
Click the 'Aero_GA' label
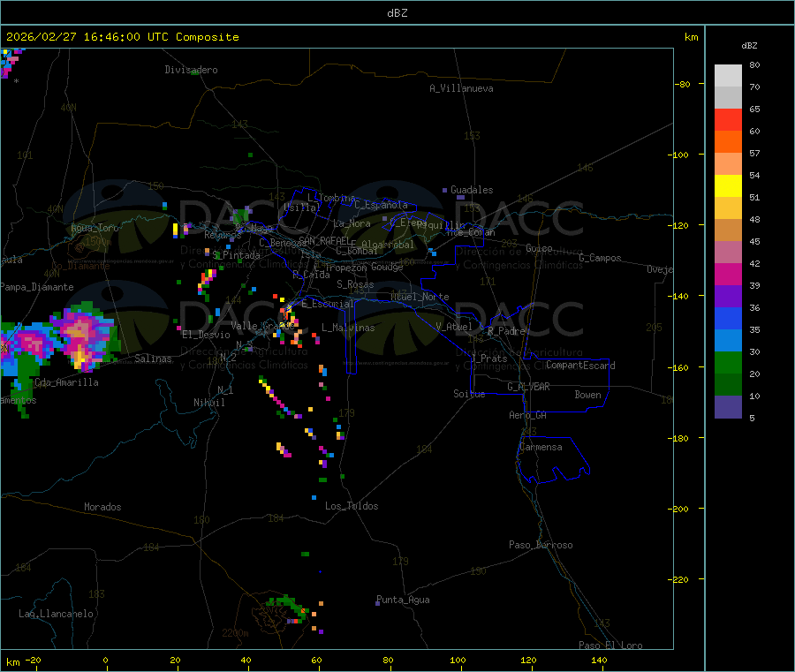coord(527,415)
